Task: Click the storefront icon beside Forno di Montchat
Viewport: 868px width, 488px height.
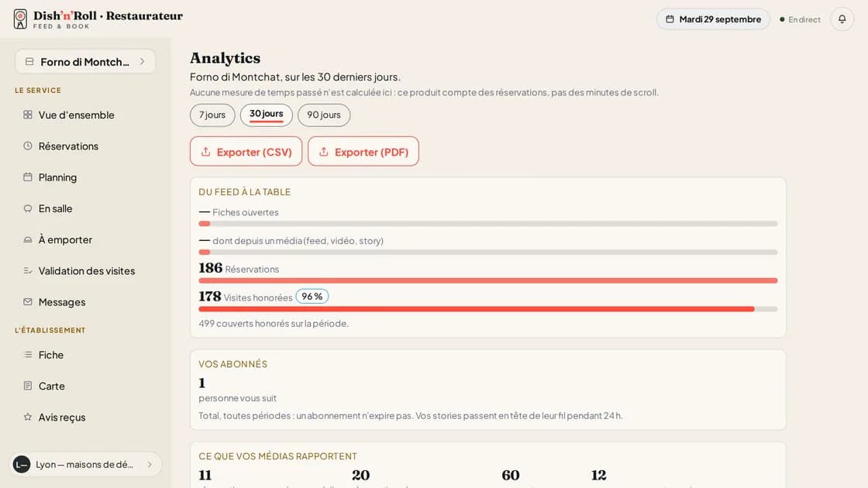Action: coord(29,61)
